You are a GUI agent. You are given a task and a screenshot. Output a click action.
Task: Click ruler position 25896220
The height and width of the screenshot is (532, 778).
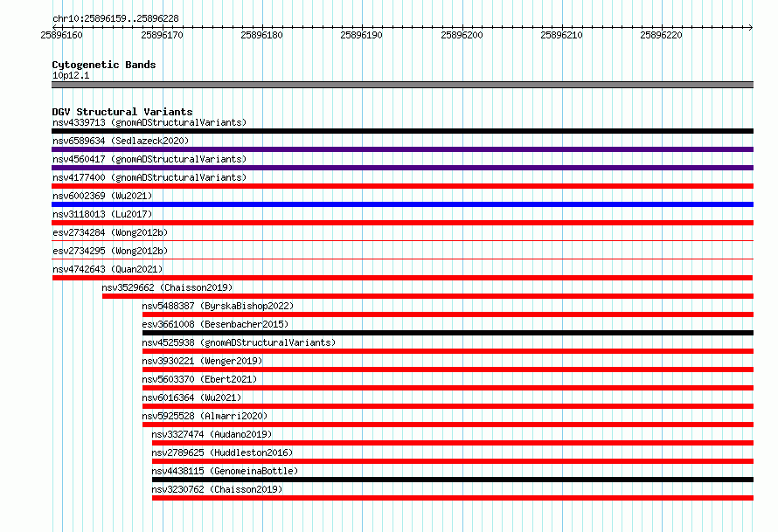(661, 35)
